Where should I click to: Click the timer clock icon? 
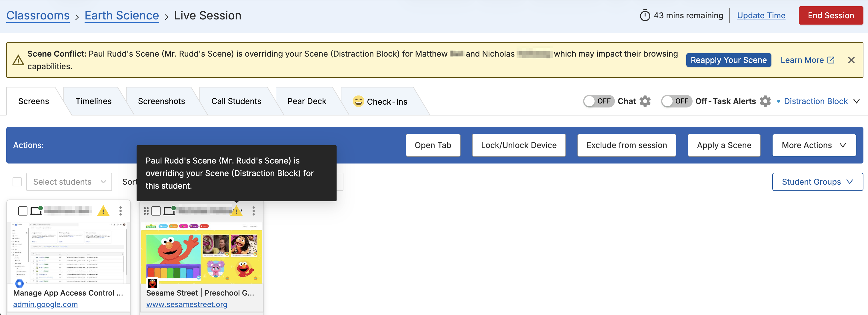645,15
